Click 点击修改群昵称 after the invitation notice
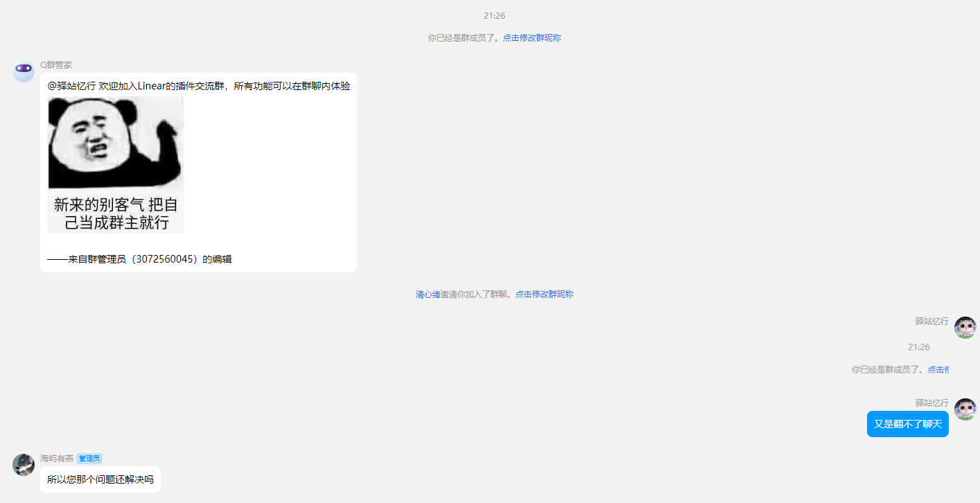Viewport: 980px width, 503px height. click(544, 294)
